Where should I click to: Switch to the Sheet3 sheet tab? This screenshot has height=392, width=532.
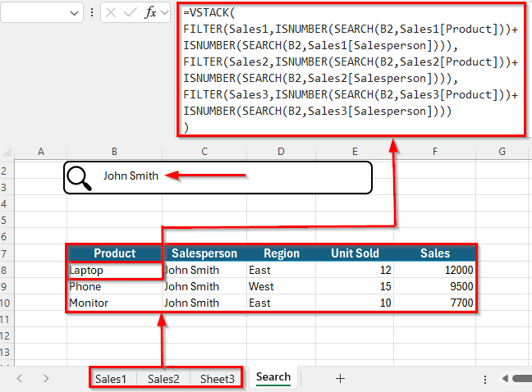(217, 379)
